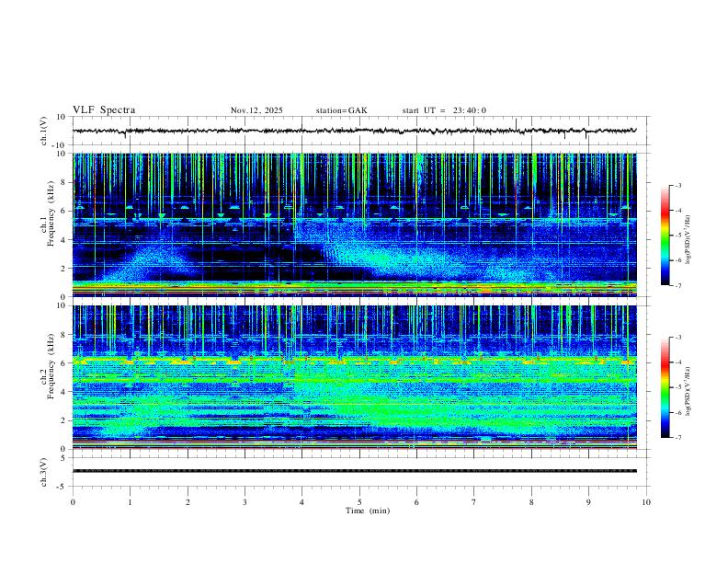
Task: Click the ch.2 colorbar "log(PSD)(V²/Hz)" label
Action: [x=688, y=391]
